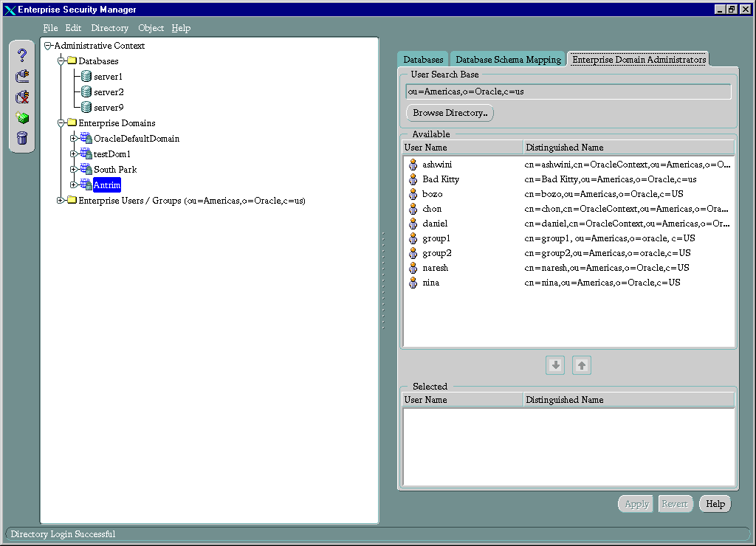The height and width of the screenshot is (546, 756).
Task: Click the move up arrow button
Action: pyautogui.click(x=582, y=365)
